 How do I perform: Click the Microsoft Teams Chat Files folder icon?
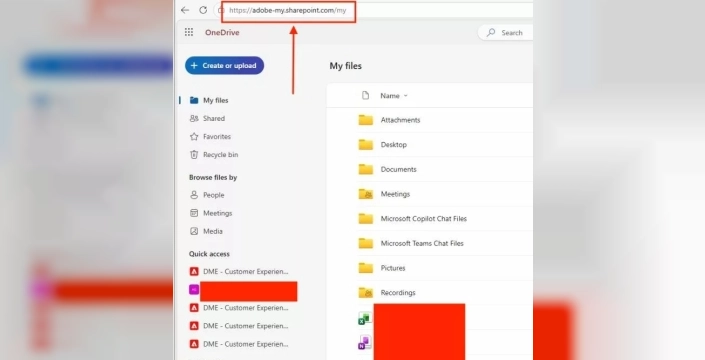click(x=366, y=243)
